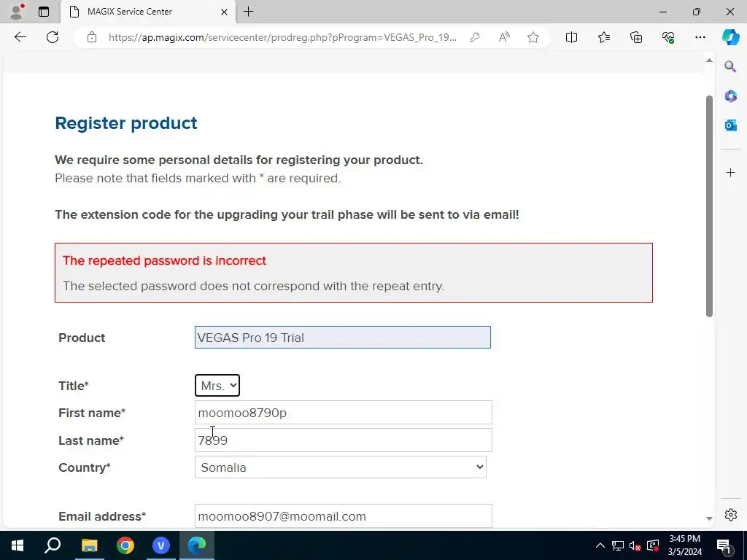Open Microsoft 365 in the sidebar

[x=730, y=96]
